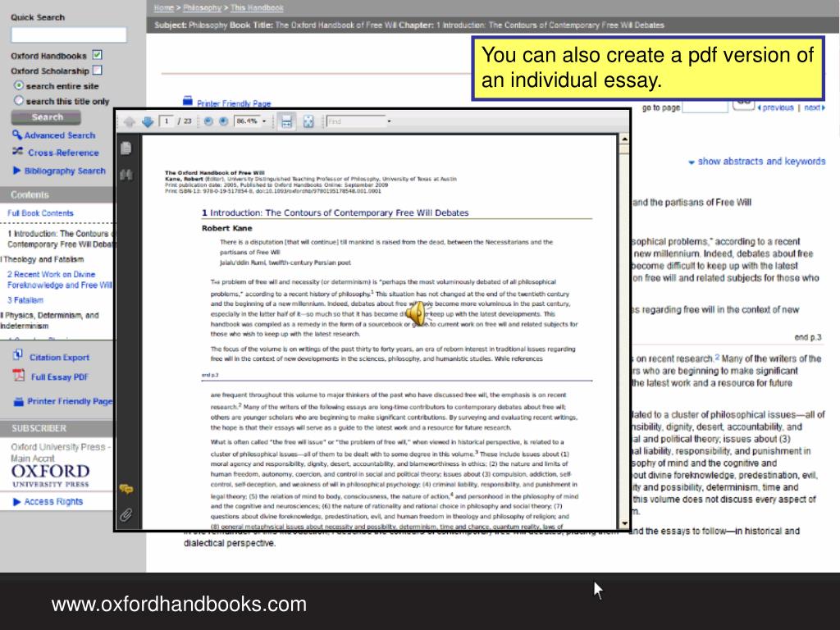The height and width of the screenshot is (630, 840).
Task: Click the Contents panel header
Action: coord(57,195)
